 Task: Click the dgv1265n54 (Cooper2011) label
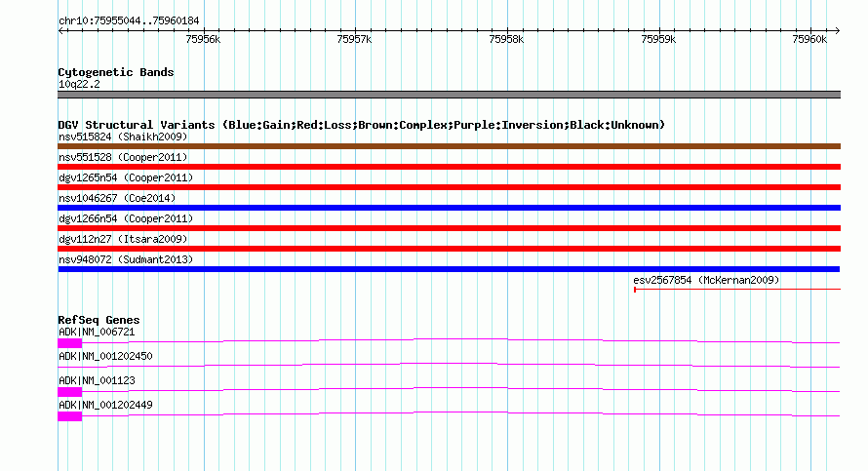point(126,177)
